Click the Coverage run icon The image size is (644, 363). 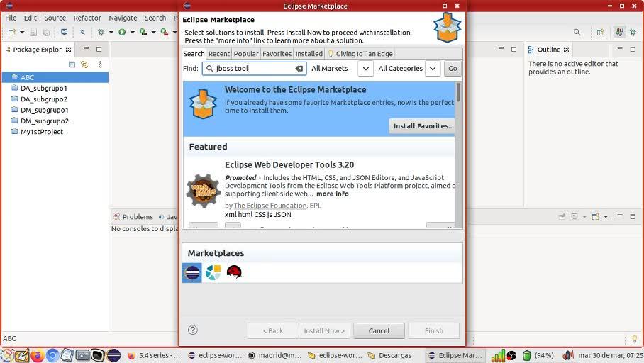click(143, 32)
